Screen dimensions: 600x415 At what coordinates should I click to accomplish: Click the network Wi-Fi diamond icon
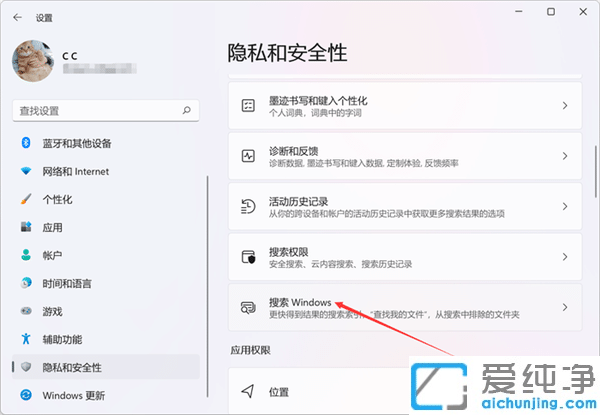coord(26,171)
